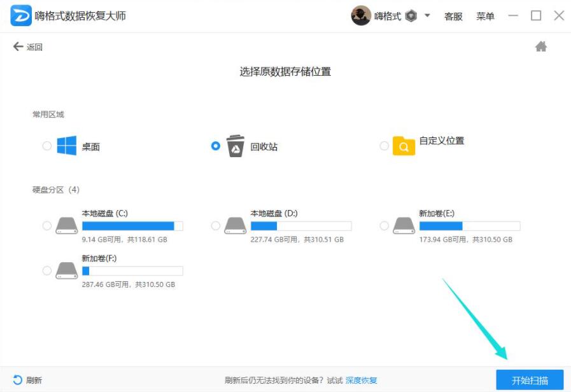571x392 pixels.
Task: Click the F: drive usage bar
Action: (132, 271)
